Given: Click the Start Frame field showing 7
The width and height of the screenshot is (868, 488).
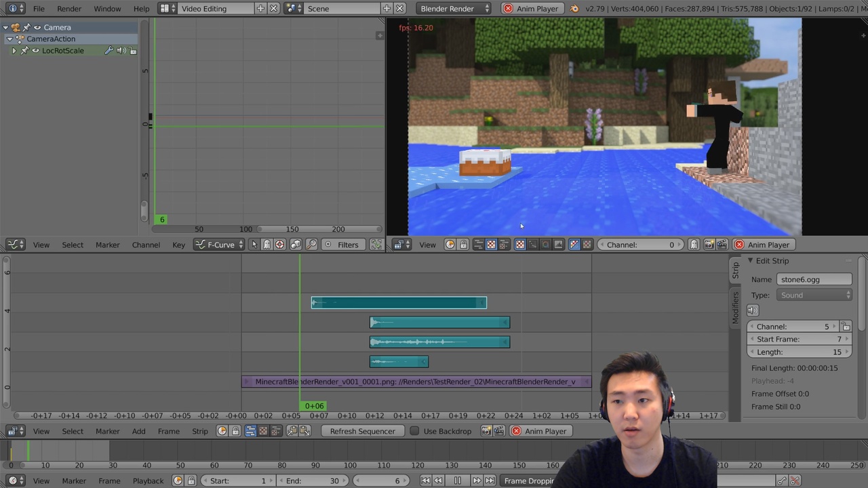Looking at the screenshot, I should click(x=799, y=340).
